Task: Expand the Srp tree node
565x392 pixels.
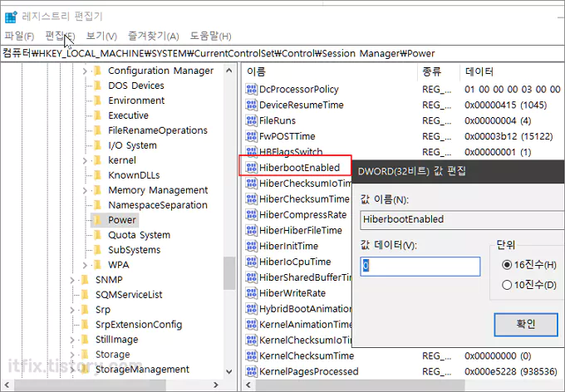Action: click(72, 310)
